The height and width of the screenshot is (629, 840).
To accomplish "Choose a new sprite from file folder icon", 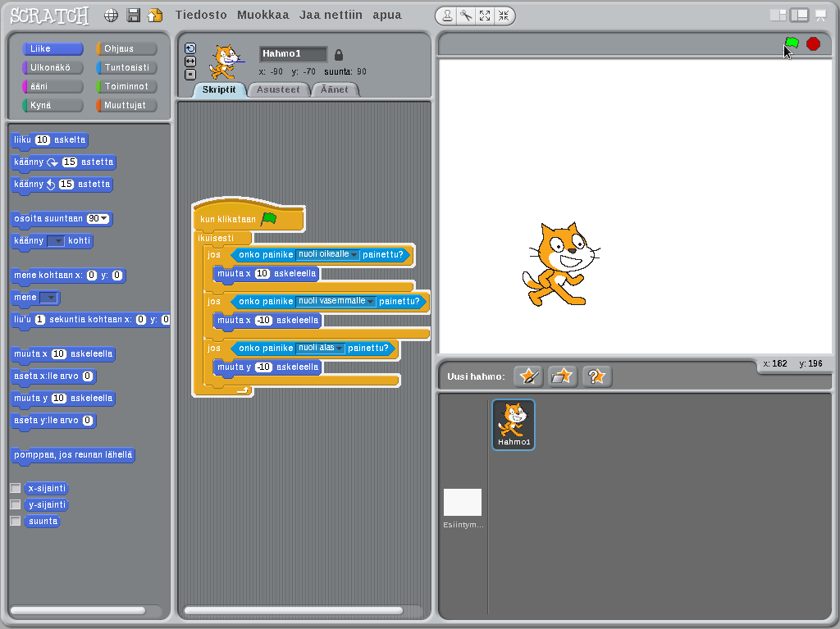I will pos(563,376).
